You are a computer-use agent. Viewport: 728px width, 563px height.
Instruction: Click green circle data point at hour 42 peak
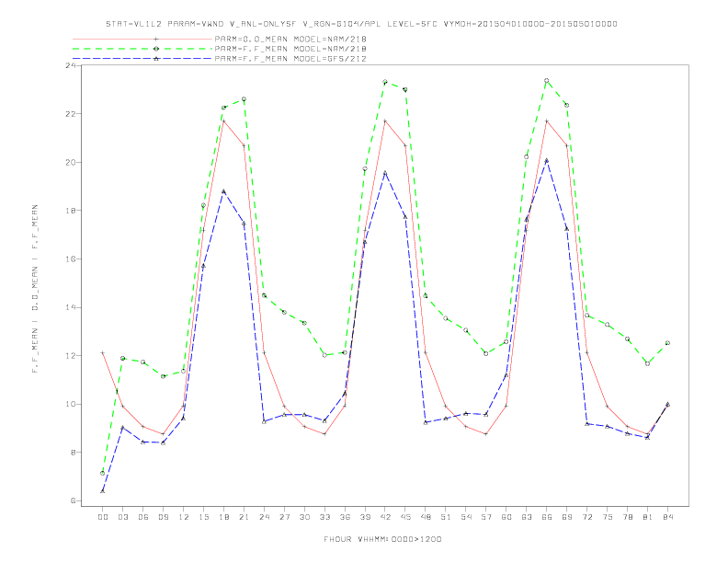[385, 82]
